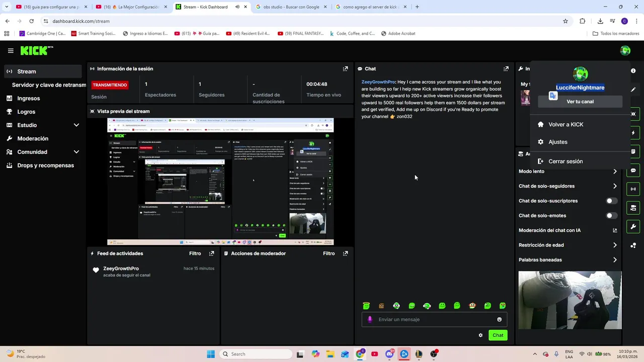Bookmark this page with the star icon

point(566,21)
